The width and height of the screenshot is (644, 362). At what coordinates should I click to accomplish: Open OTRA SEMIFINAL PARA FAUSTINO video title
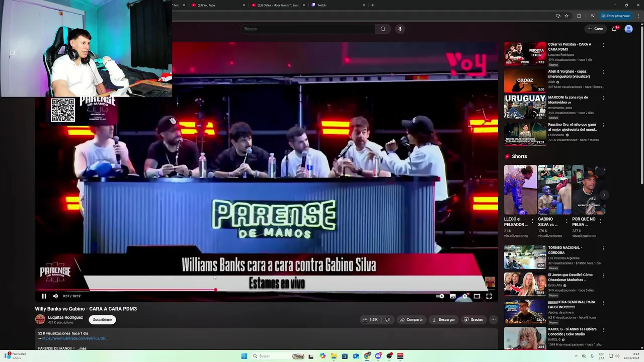point(572,305)
